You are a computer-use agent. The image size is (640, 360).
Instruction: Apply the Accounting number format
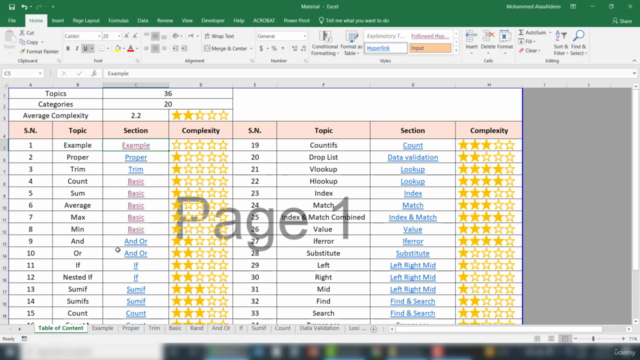tap(261, 49)
